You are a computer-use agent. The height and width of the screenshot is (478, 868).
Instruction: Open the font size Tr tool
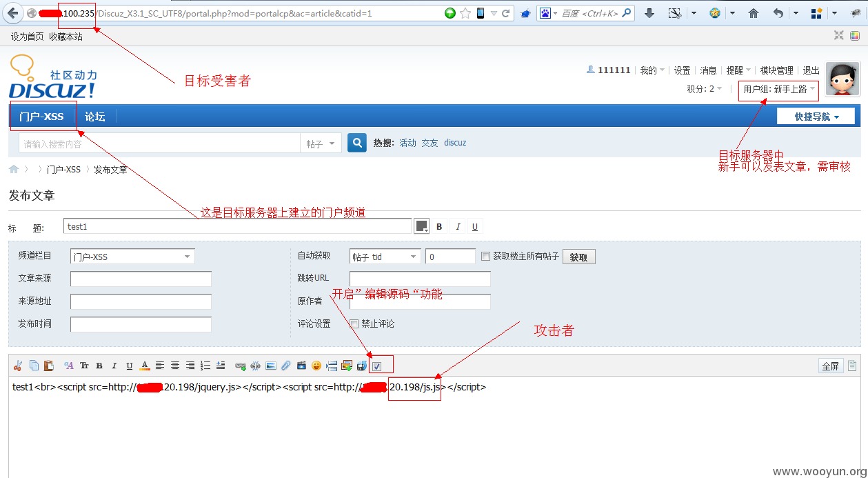84,366
